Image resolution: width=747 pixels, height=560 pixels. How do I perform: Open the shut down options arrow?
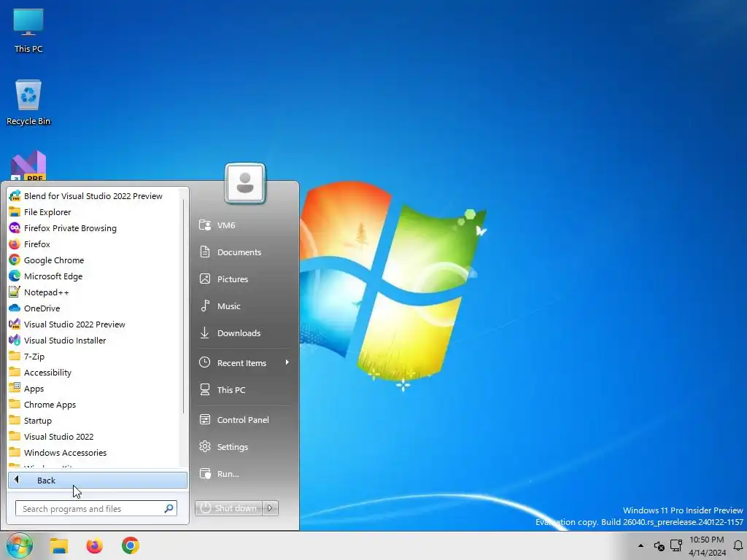[x=270, y=508]
